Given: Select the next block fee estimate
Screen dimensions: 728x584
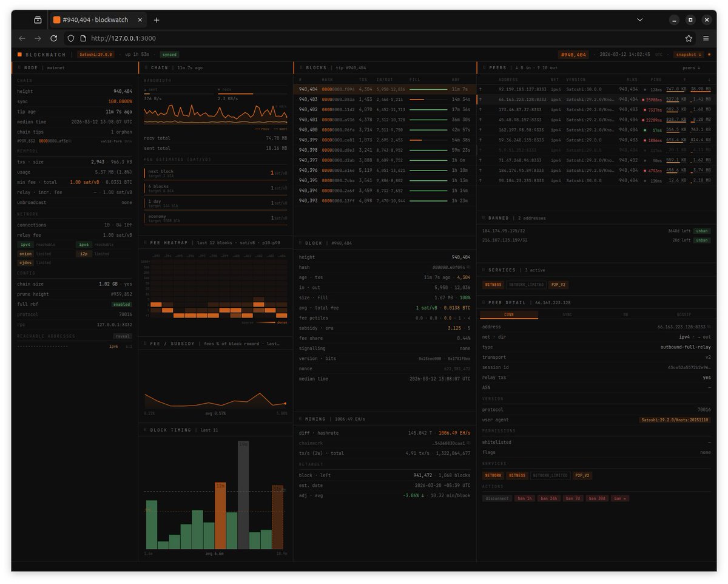Looking at the screenshot, I should 215,174.
